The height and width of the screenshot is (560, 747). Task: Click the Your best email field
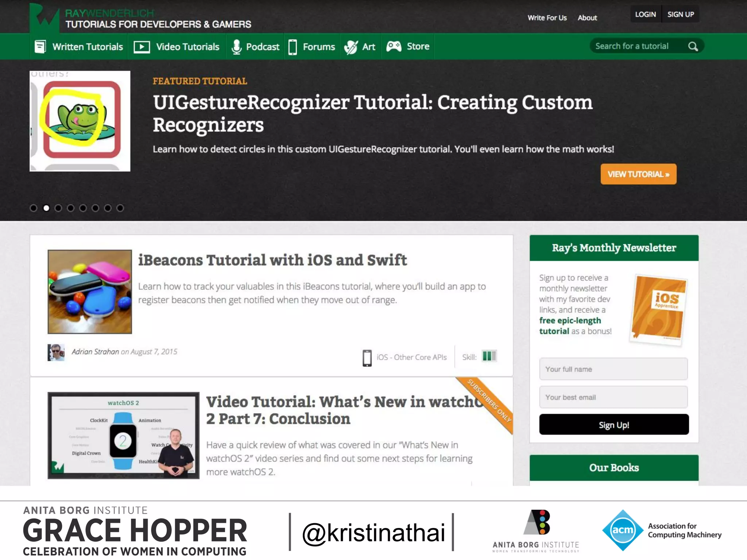pos(614,397)
